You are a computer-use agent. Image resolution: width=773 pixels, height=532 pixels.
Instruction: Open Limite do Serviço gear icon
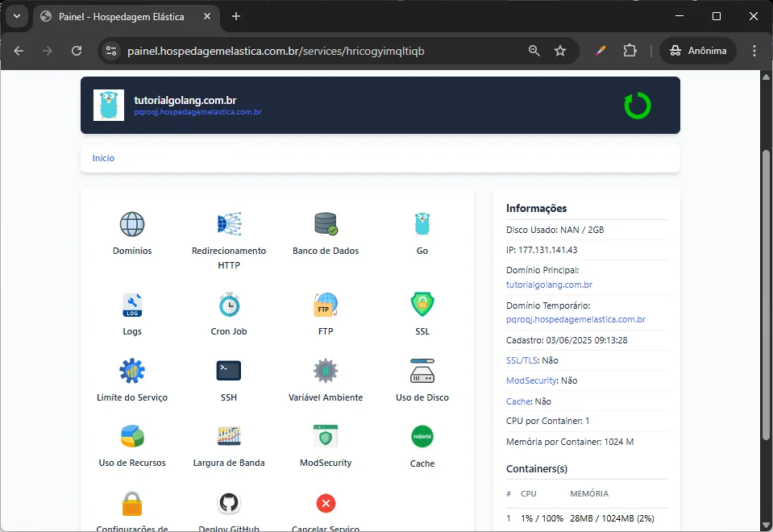coord(132,371)
